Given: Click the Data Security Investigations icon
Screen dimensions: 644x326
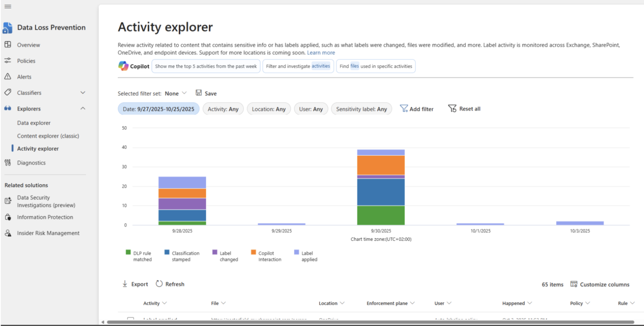Looking at the screenshot, I should (8, 201).
